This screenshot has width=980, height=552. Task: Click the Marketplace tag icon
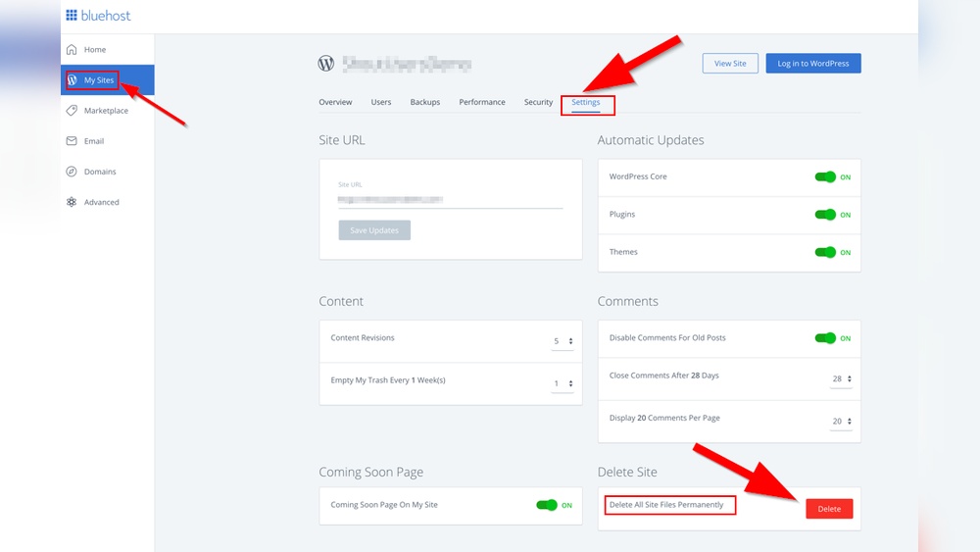click(x=72, y=111)
